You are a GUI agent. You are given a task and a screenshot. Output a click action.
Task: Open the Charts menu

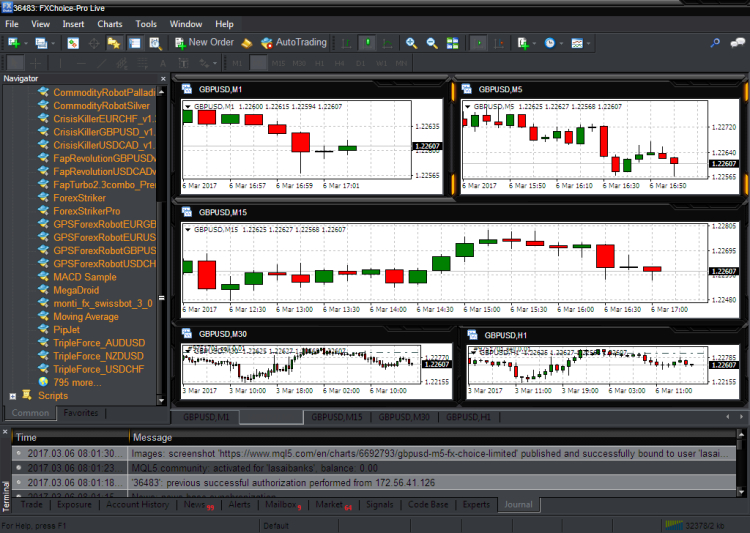point(110,23)
